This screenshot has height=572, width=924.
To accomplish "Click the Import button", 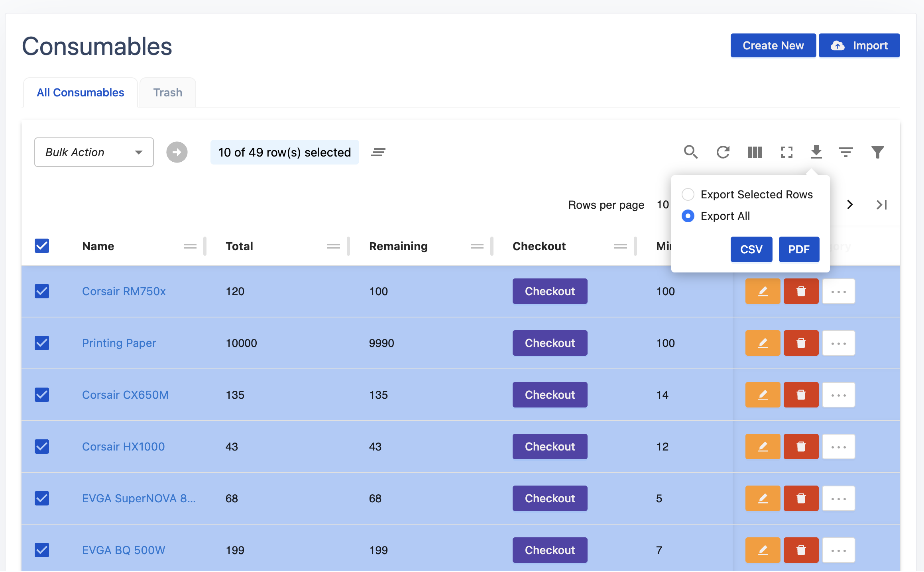I will click(x=859, y=45).
